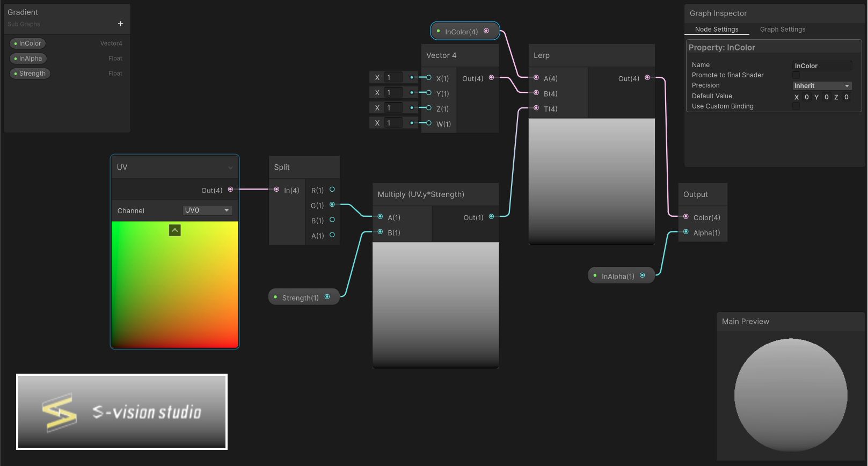Edit Default Value Y field

coord(826,97)
